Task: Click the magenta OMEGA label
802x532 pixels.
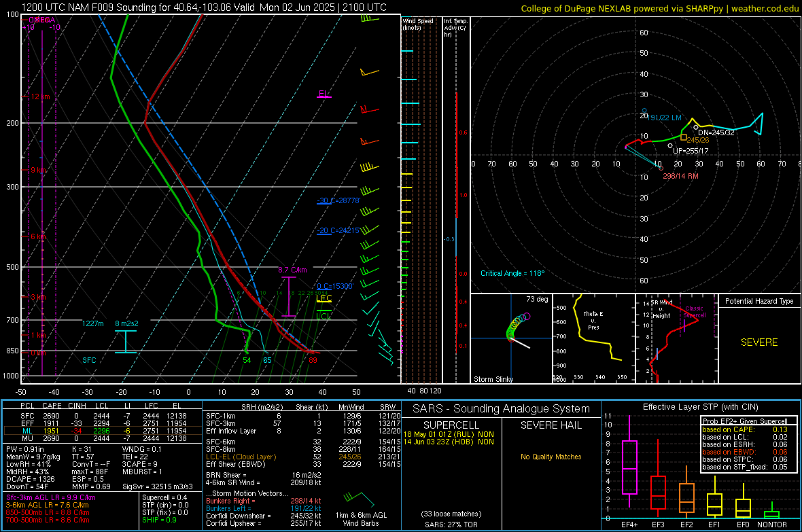Action: point(42,20)
